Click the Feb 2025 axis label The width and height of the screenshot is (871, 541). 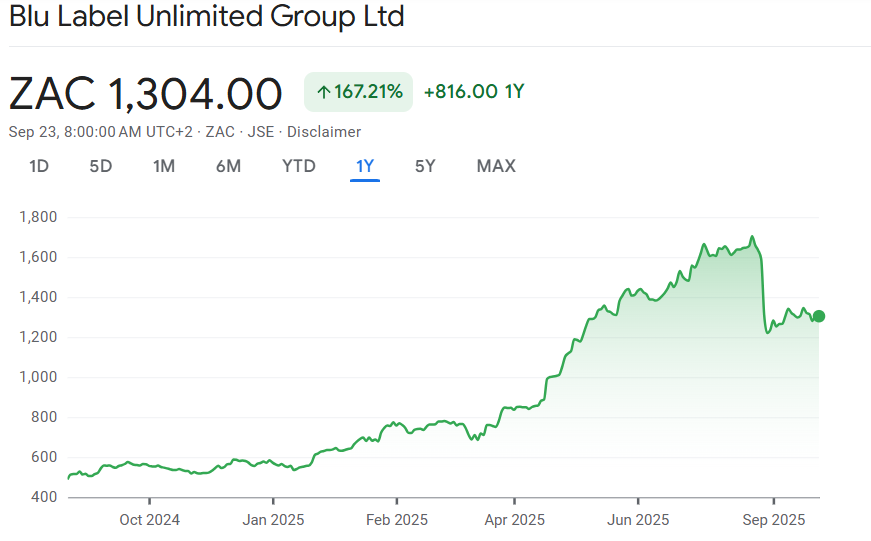pos(397,520)
